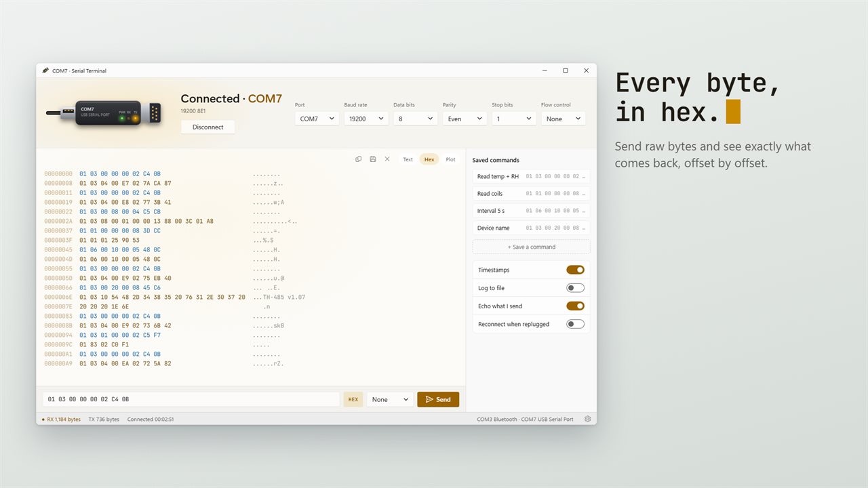Screen dimensions: 868x488
Task: Click the Connected 00:02:51 status text
Action: point(151,420)
